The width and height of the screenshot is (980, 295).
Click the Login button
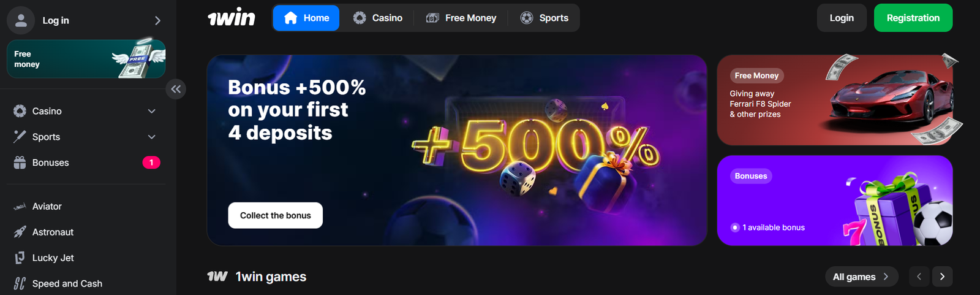click(x=842, y=18)
